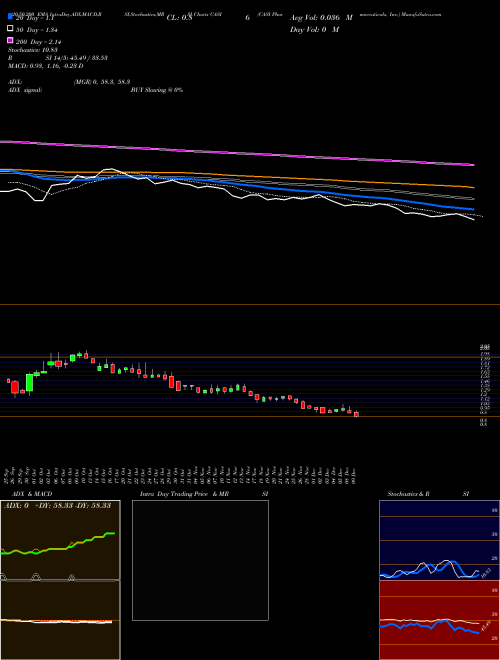500x660 pixels.
Task: Click the white 50 Day legend swatch
Action: [10, 28]
